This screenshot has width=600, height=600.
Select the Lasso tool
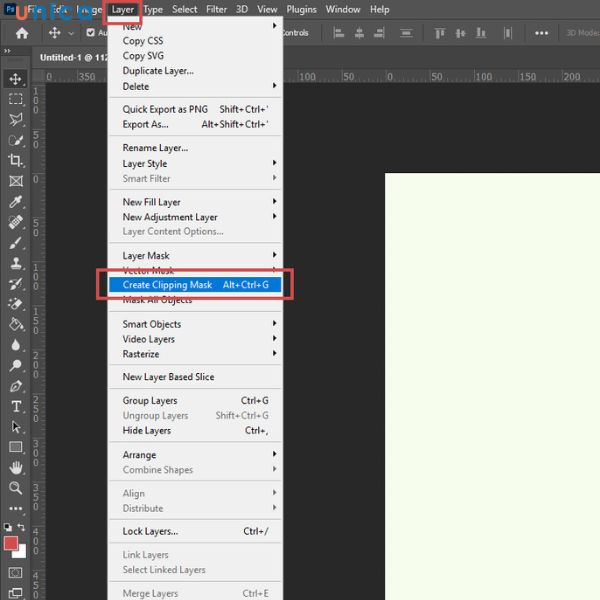tap(16, 119)
